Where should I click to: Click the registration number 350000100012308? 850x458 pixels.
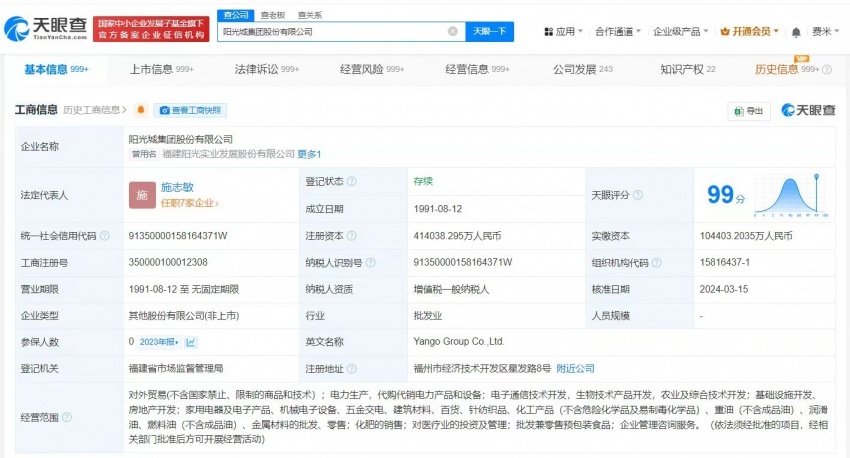coord(168,262)
